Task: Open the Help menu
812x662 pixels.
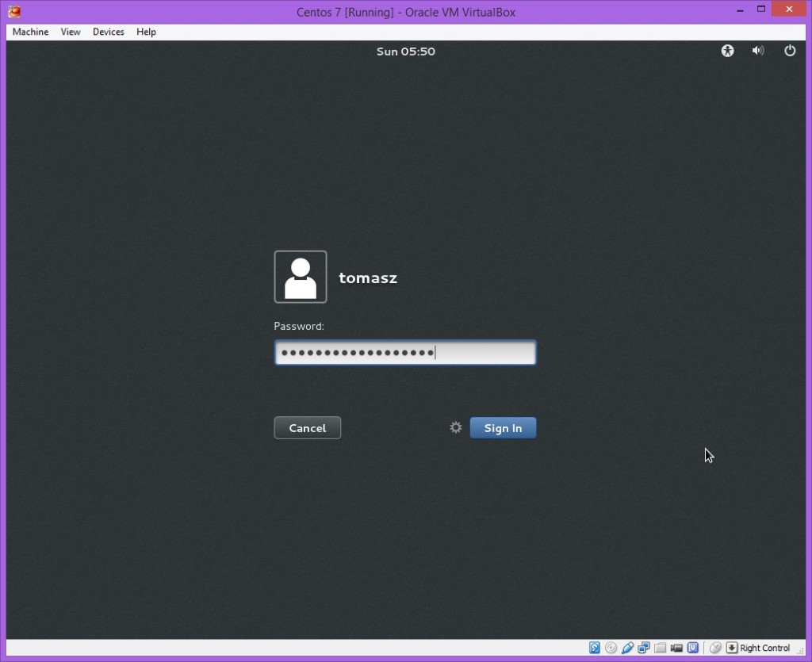Action: [146, 32]
